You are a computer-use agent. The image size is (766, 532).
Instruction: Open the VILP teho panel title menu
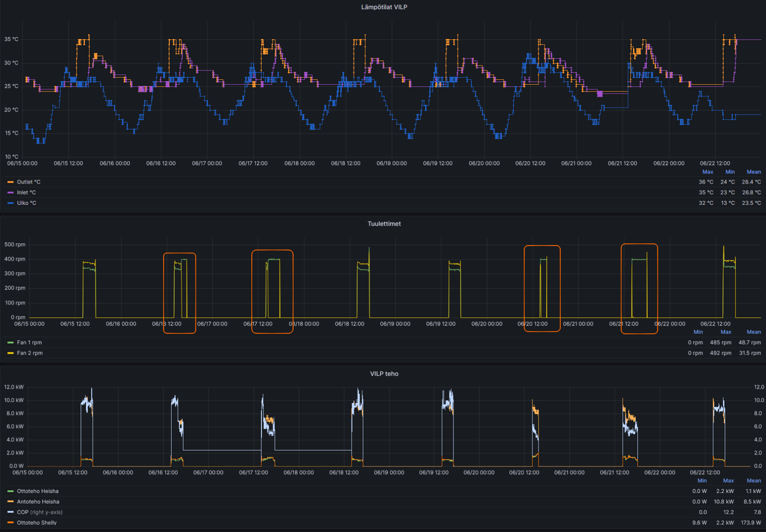click(x=384, y=374)
